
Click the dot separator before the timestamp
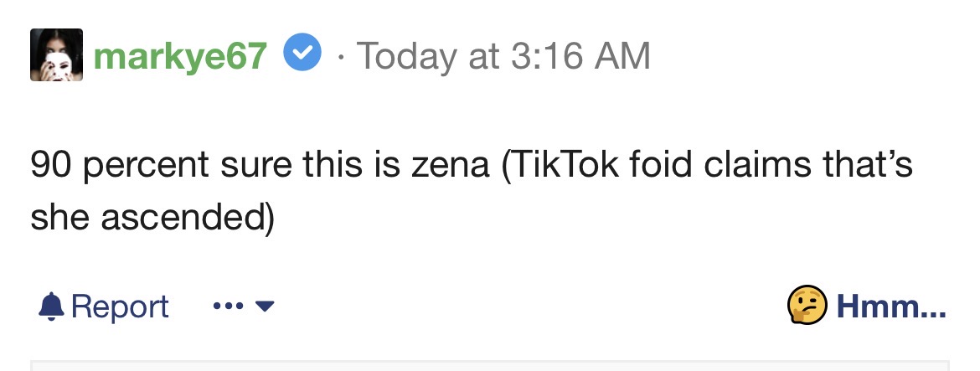coord(341,58)
